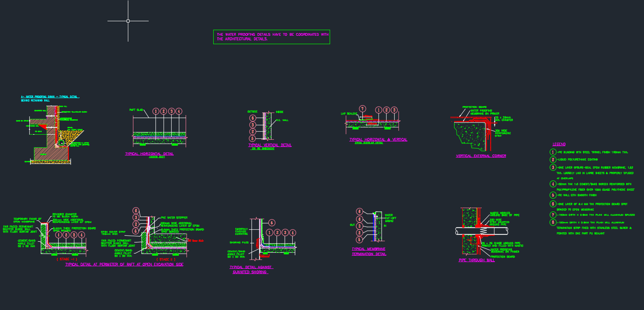Image resolution: width=644 pixels, height=310 pixels.
Task: Click the 'LEGEND' heading
Action: pos(559,144)
